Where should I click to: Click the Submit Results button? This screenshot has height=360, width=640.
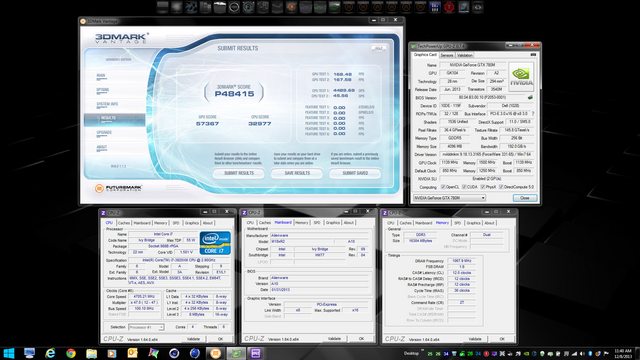[239, 173]
